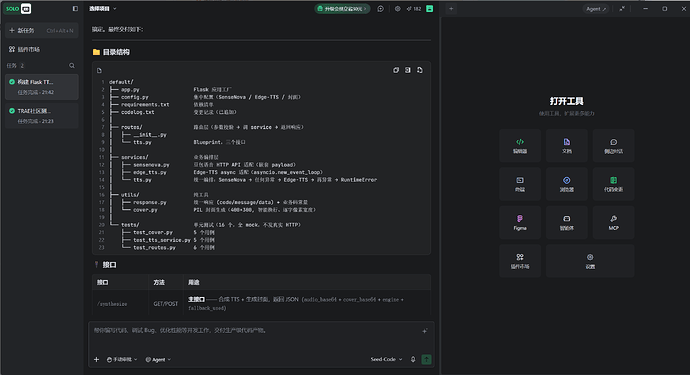Collapse the left sidebar panel

pos(75,8)
